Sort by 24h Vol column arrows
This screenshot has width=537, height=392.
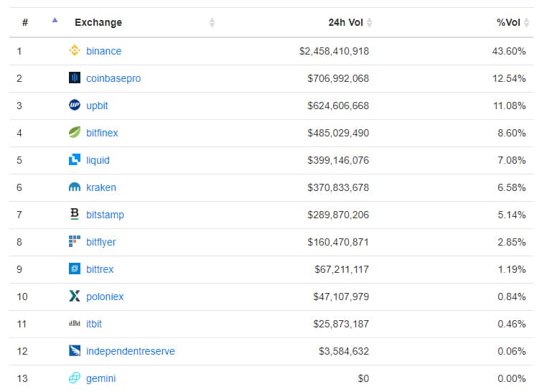pyautogui.click(x=370, y=23)
